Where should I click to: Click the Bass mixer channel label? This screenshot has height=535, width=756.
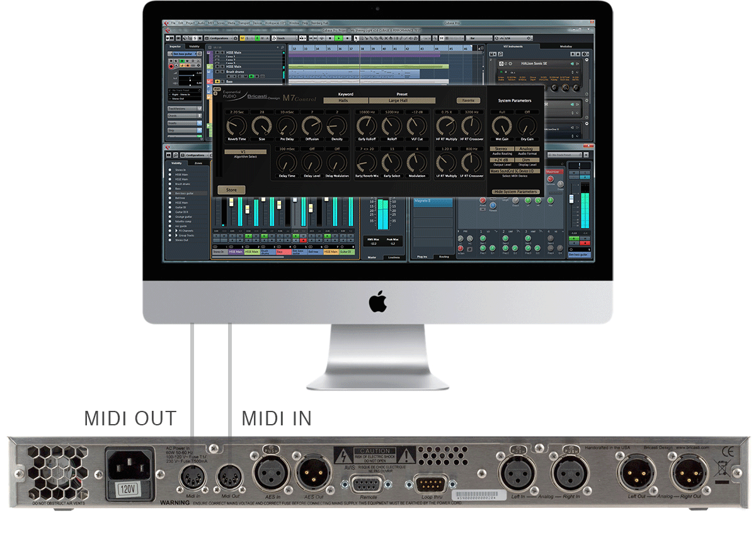[x=283, y=252]
